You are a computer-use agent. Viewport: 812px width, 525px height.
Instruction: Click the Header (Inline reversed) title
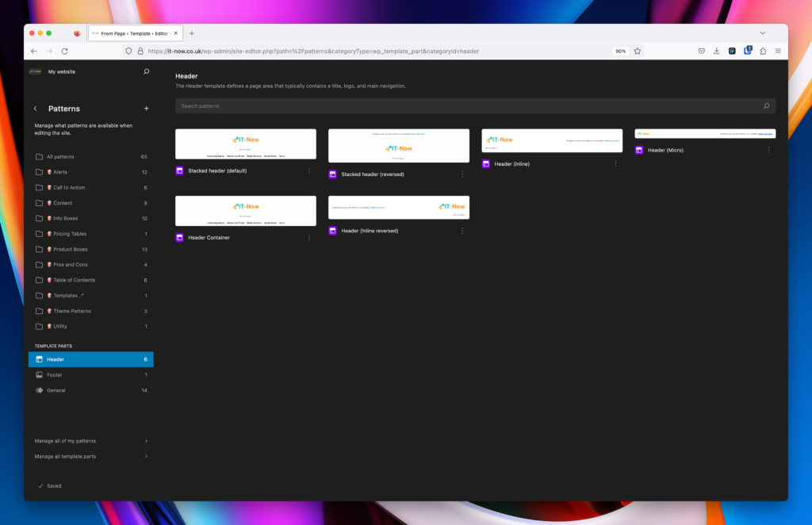[x=370, y=231]
